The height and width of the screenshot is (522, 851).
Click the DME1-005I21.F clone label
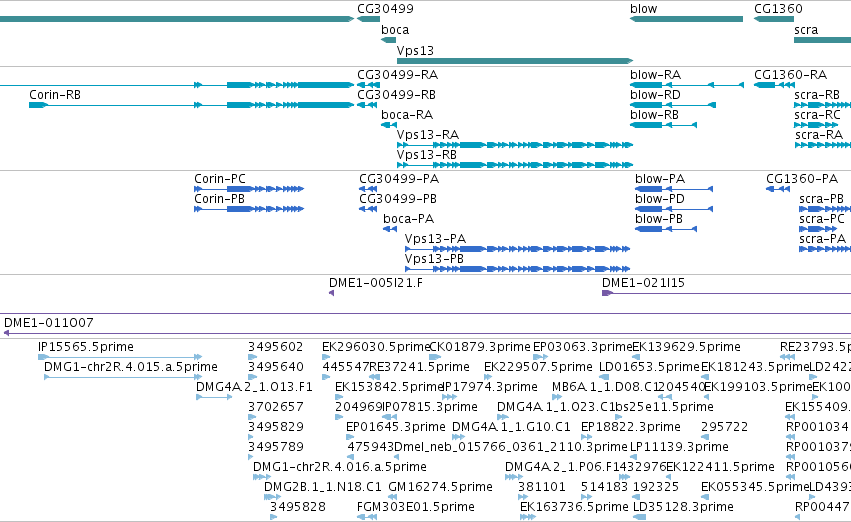click(376, 283)
